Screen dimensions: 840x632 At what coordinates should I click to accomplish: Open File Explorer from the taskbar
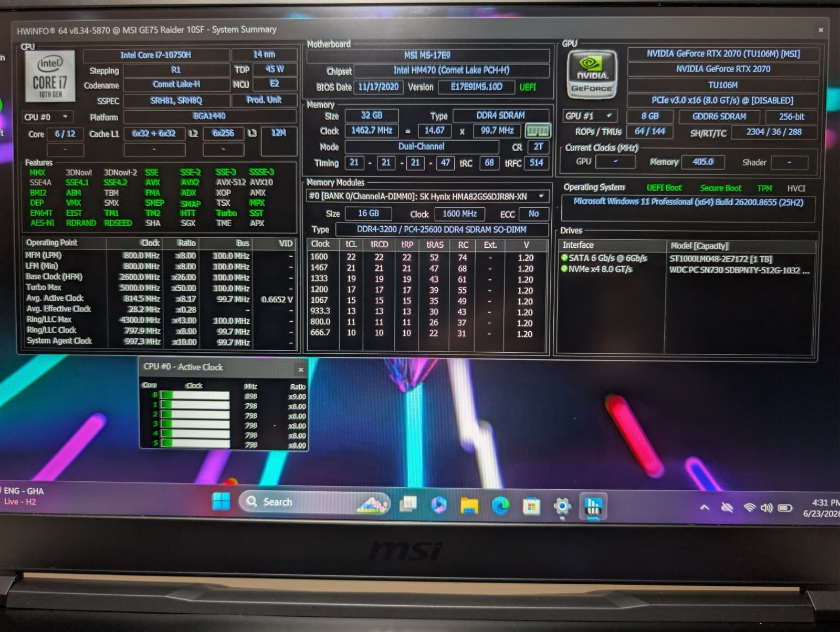pyautogui.click(x=469, y=505)
